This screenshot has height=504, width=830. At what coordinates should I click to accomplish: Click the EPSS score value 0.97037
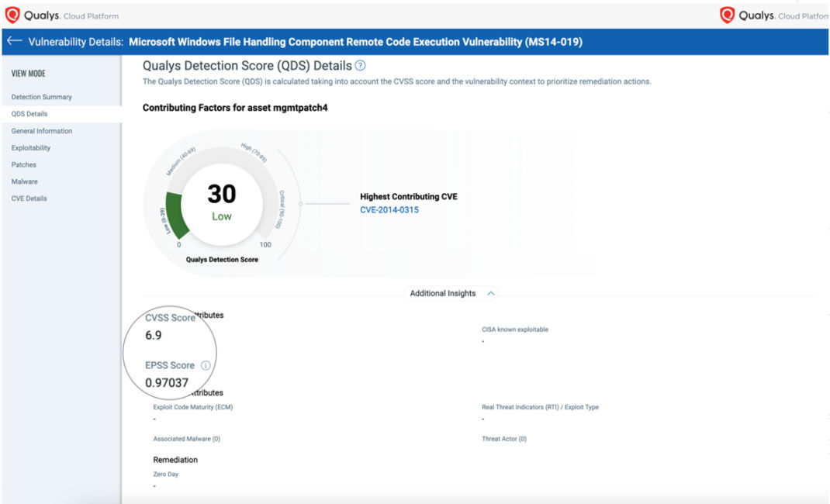[x=166, y=381]
